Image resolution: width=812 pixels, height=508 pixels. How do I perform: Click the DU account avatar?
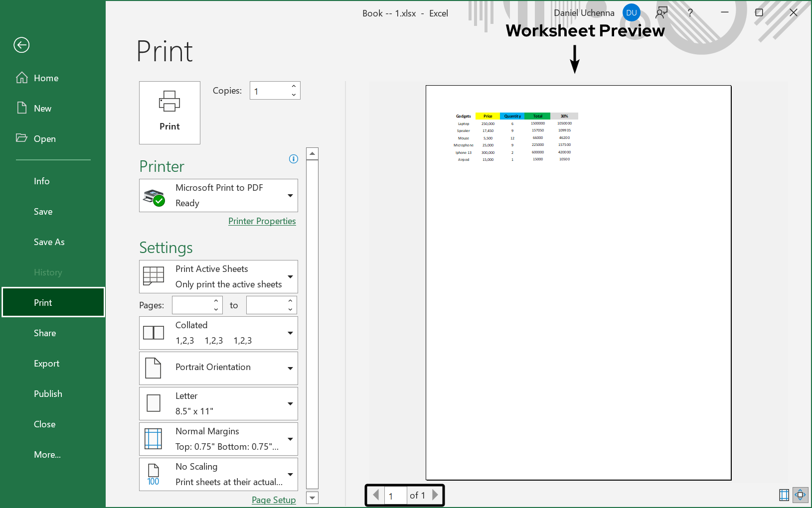[632, 13]
